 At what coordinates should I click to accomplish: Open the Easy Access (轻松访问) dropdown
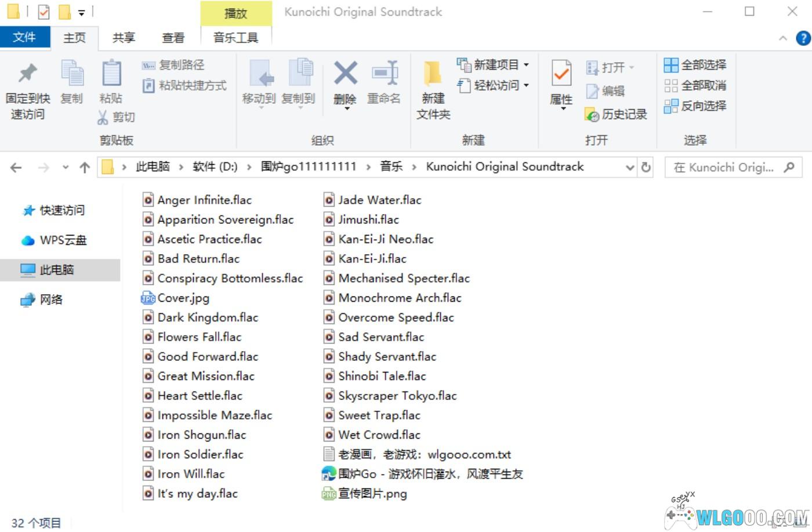(x=526, y=85)
